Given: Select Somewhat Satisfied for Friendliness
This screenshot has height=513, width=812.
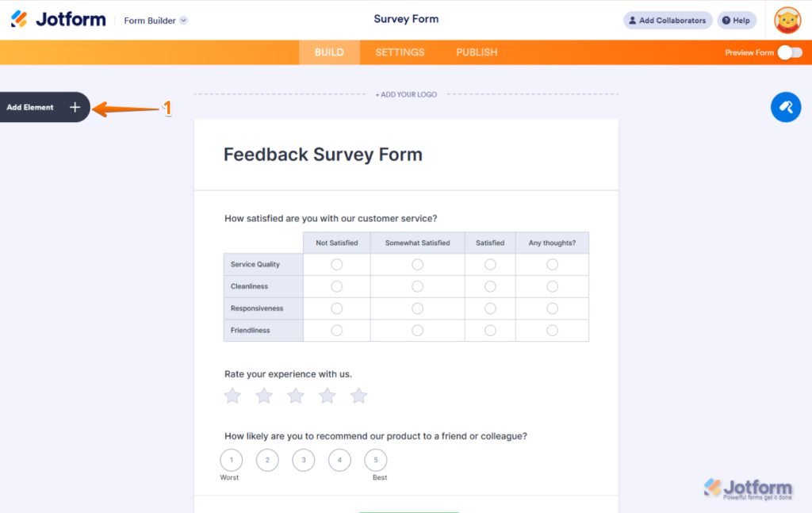Looking at the screenshot, I should click(417, 330).
